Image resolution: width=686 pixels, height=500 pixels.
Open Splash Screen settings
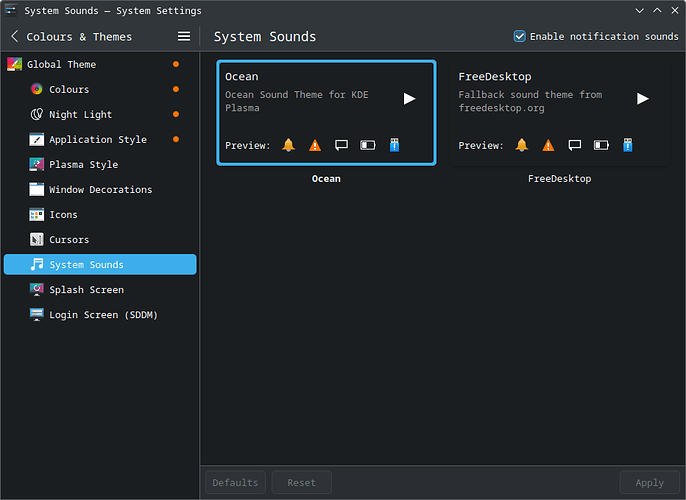[100, 290]
